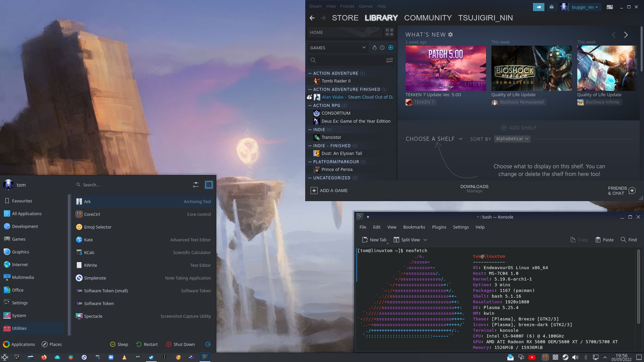Open YouTube tray icon
This screenshot has width=644, height=362.
point(532,357)
